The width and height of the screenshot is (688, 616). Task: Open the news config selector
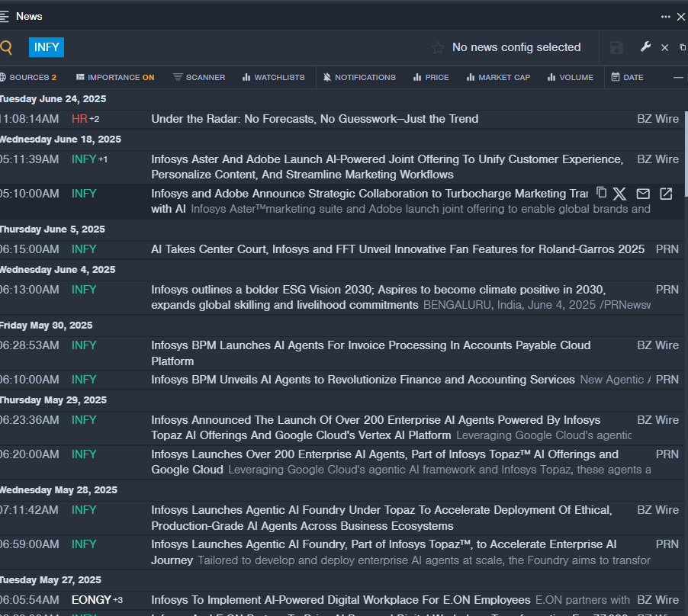click(x=516, y=47)
